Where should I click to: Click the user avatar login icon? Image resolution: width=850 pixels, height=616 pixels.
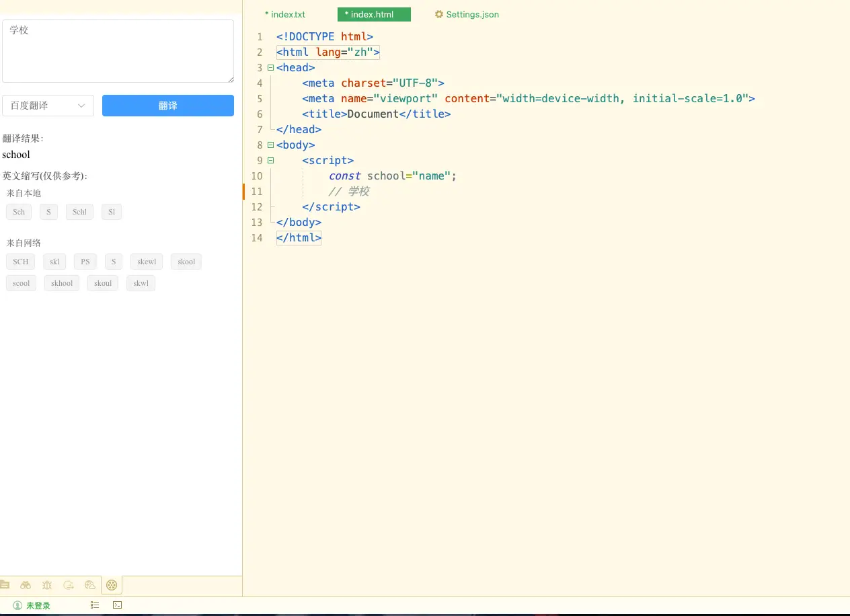click(x=17, y=605)
